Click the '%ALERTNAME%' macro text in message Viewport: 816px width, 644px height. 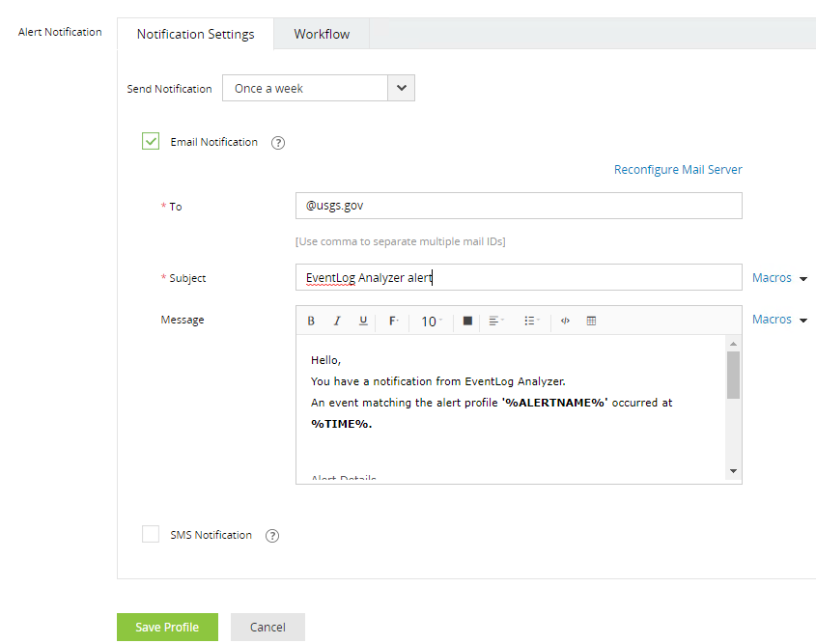pos(554,403)
